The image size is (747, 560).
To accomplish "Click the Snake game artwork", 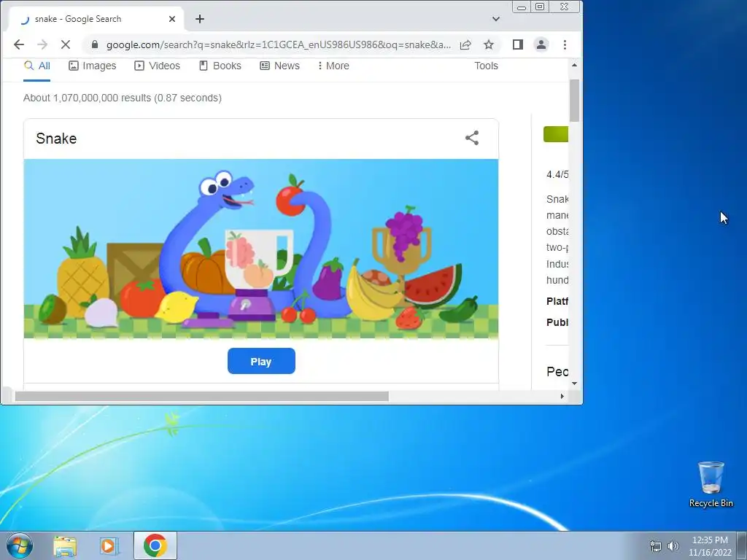I will pos(261,249).
